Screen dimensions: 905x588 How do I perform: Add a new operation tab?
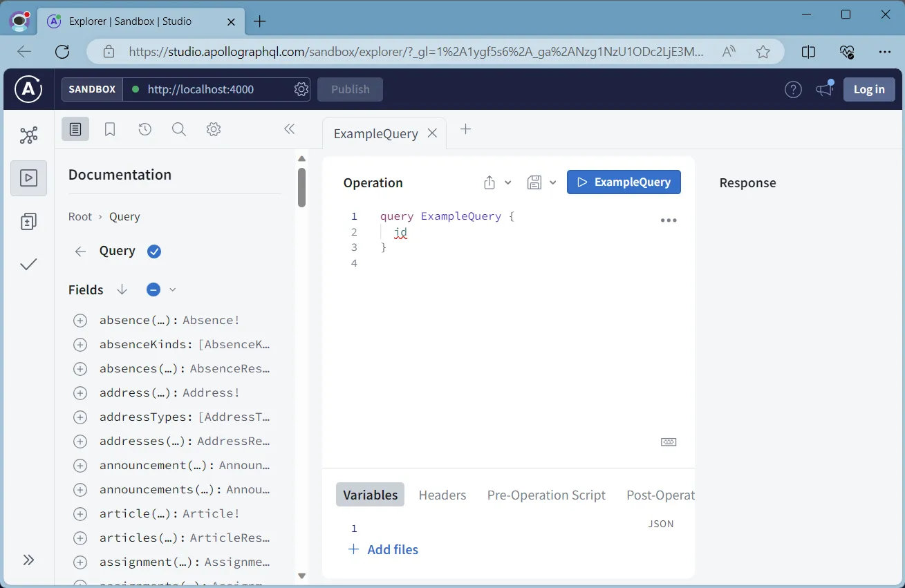(x=466, y=129)
